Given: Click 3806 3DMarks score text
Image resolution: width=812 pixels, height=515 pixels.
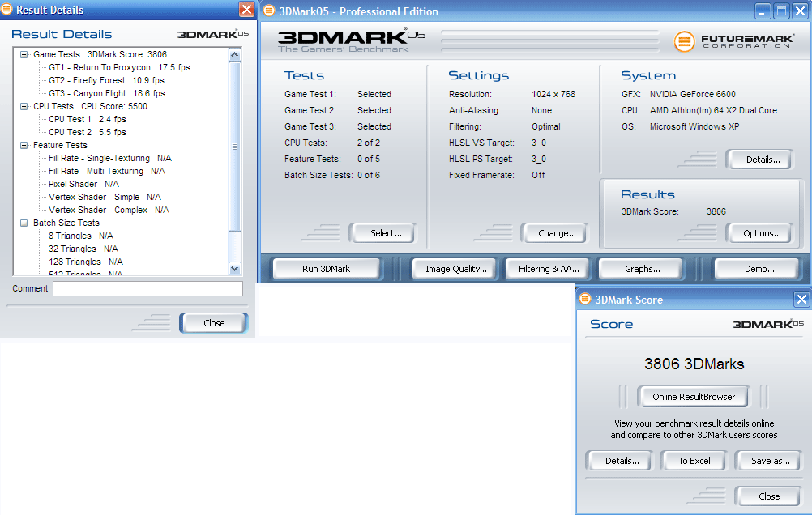Looking at the screenshot, I should click(x=694, y=364).
